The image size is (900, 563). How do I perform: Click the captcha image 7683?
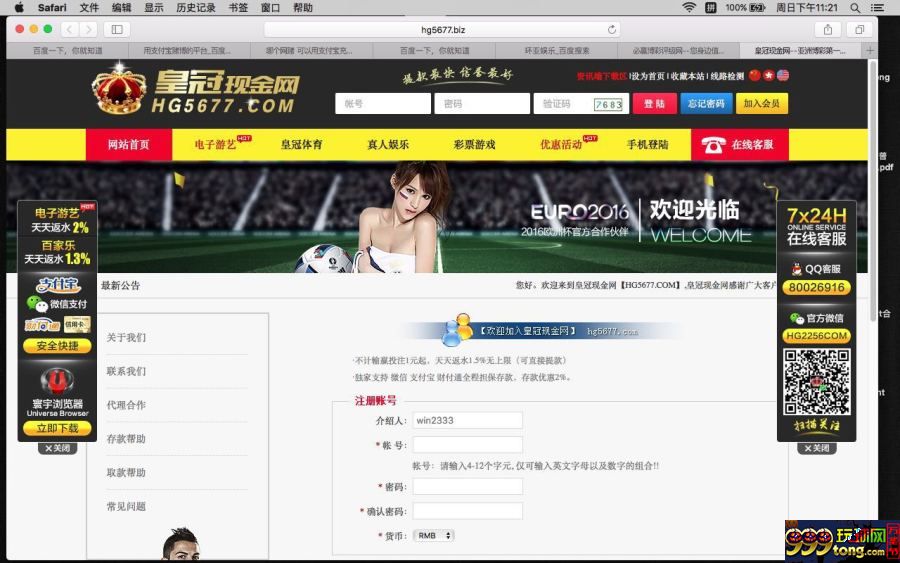(608, 104)
